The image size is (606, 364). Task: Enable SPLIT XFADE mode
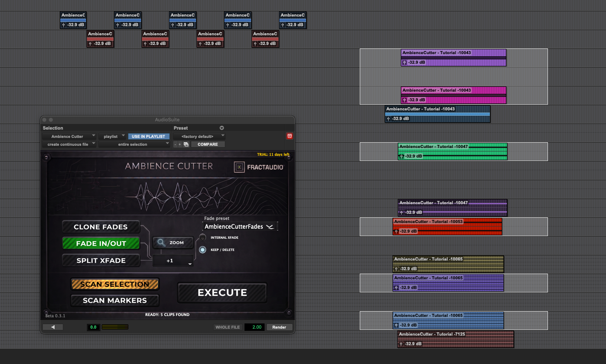[x=101, y=261]
